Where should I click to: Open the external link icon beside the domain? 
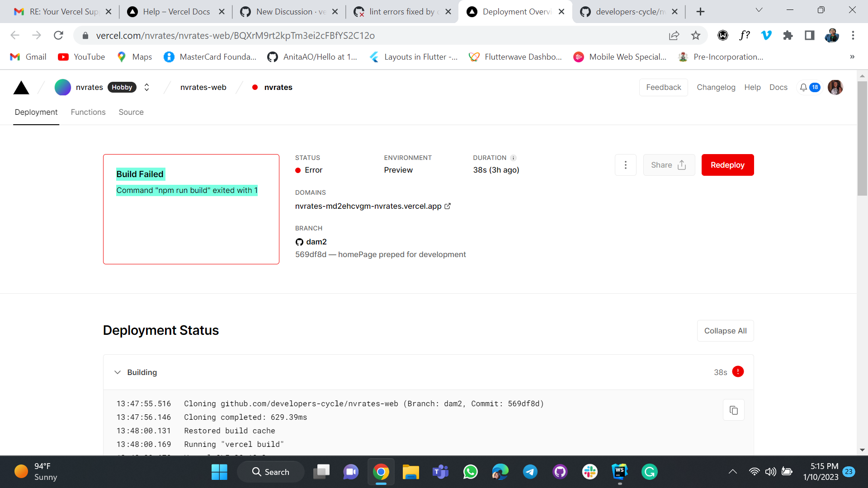(448, 206)
